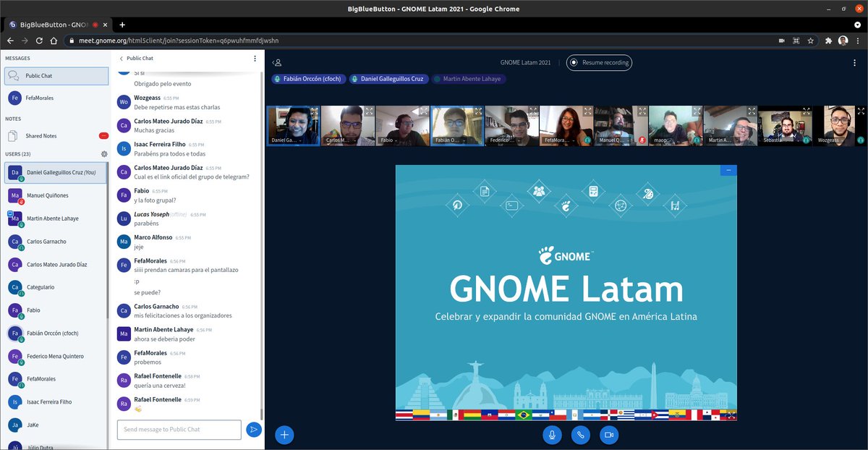Resume recording the session
Image resolution: width=868 pixels, height=450 pixels.
(599, 63)
